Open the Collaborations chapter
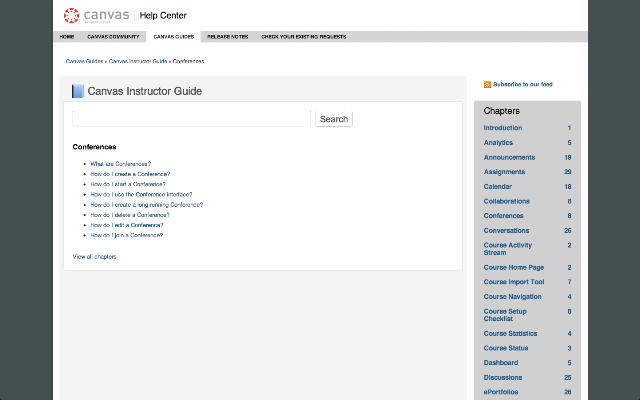The width and height of the screenshot is (640, 400). click(507, 201)
